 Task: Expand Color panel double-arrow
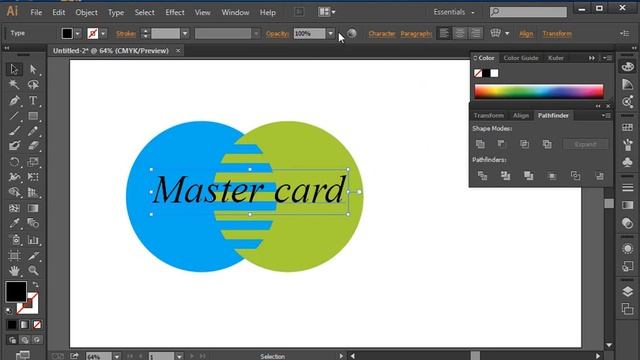click(x=591, y=58)
